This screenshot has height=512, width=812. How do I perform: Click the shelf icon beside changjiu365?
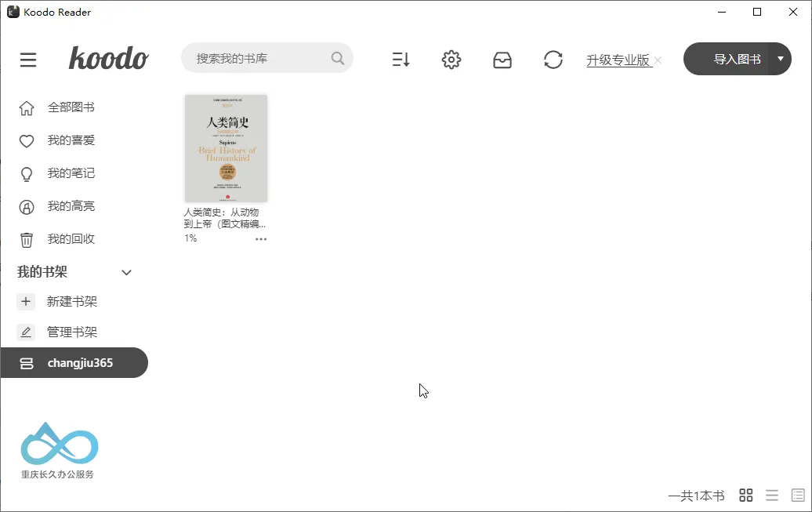(x=27, y=363)
